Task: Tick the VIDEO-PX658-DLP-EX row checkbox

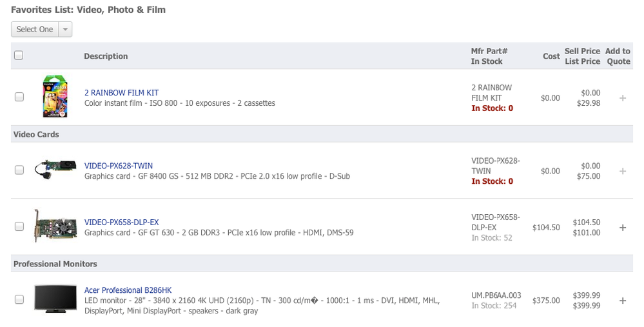Action: (19, 227)
